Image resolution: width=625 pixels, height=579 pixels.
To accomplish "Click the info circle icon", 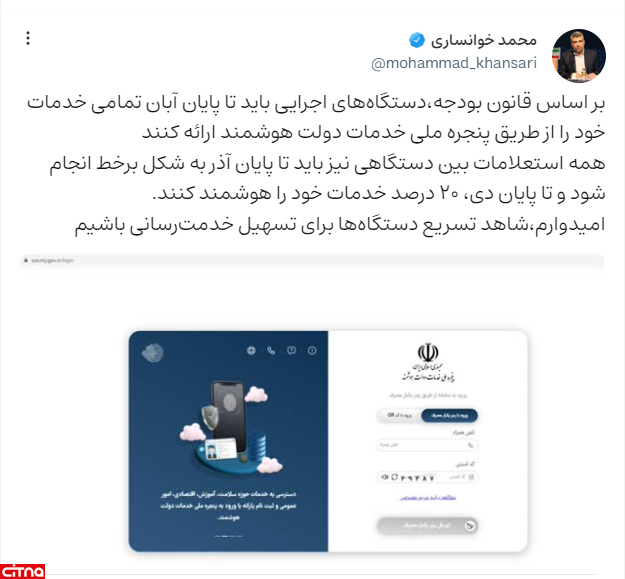I will [x=312, y=350].
